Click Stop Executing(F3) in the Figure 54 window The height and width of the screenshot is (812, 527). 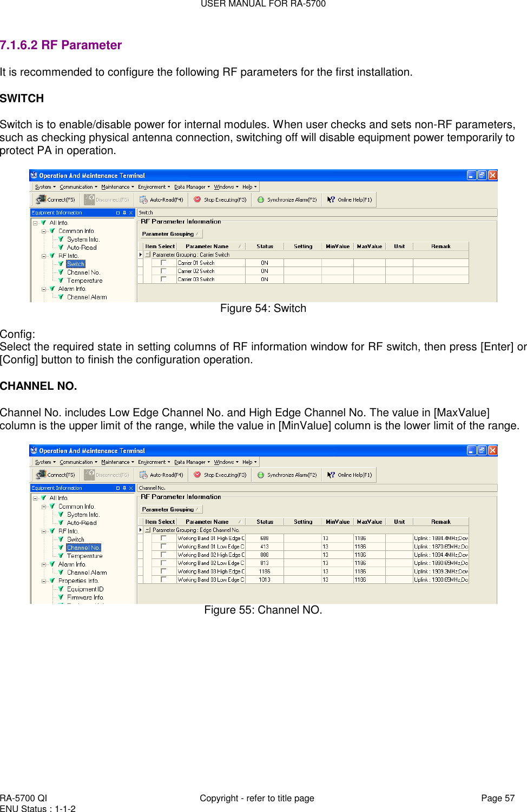pos(220,199)
